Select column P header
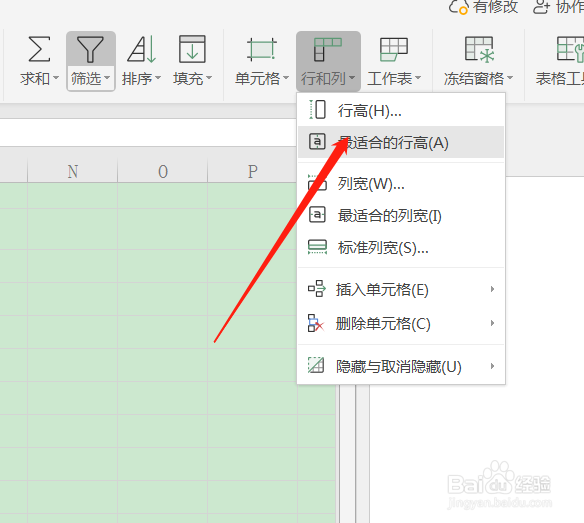The image size is (584, 523). tap(253, 171)
